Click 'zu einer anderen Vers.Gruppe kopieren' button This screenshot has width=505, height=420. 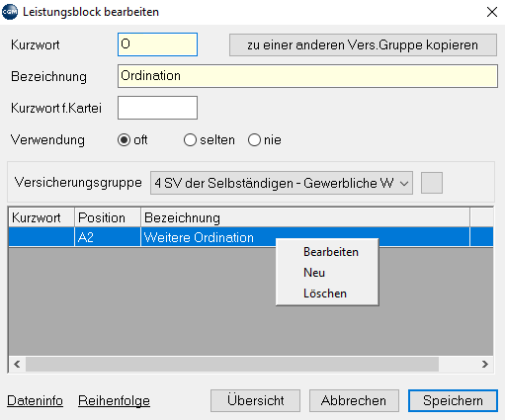(363, 44)
